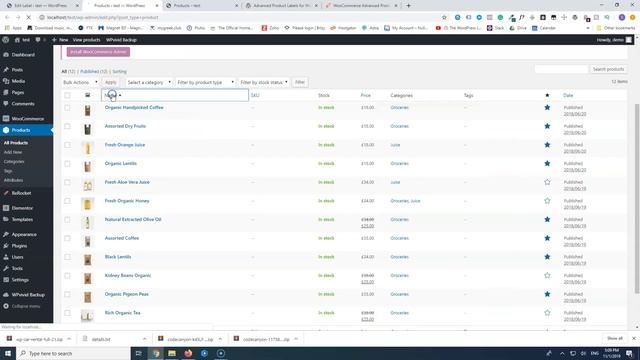The image size is (640, 360).
Task: Click the site home icon in admin bar
Action: pyautogui.click(x=17, y=40)
